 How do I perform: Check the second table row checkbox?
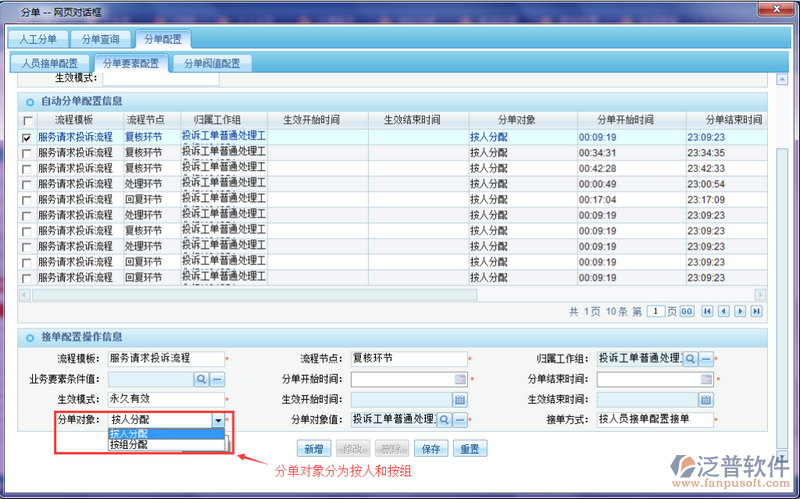click(x=26, y=153)
